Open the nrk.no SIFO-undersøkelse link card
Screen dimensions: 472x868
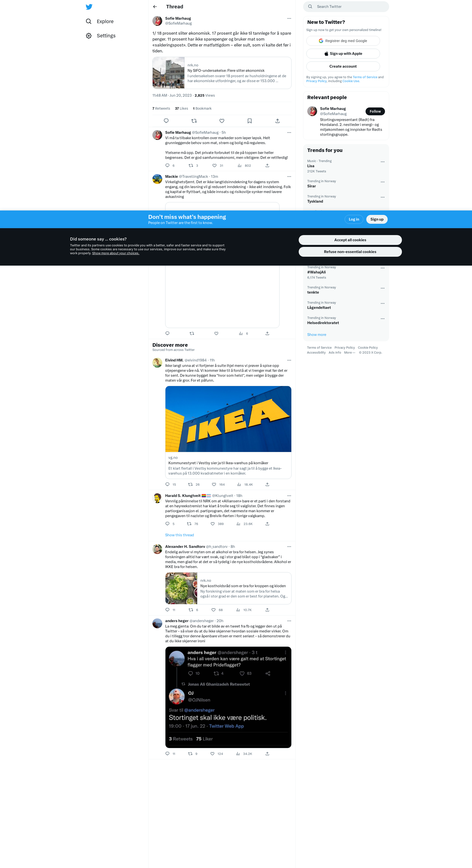click(x=222, y=73)
